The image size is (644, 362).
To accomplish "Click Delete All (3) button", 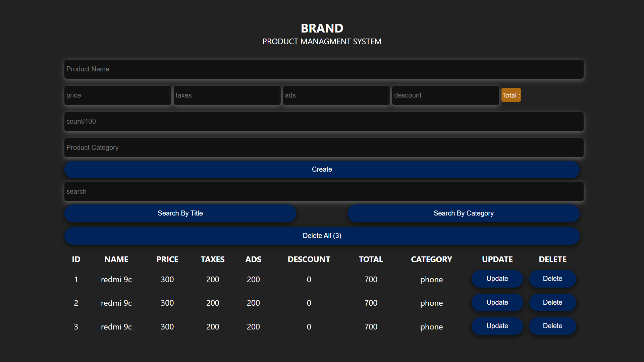I will click(x=322, y=236).
